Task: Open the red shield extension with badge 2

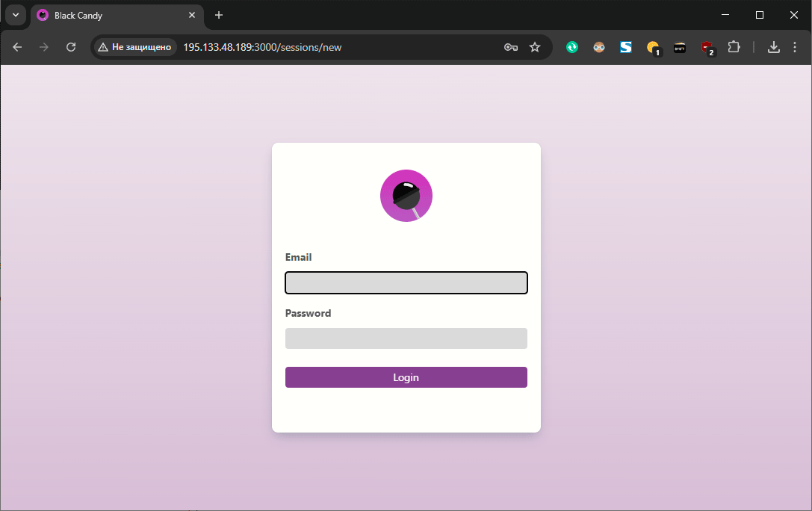Action: pos(707,48)
